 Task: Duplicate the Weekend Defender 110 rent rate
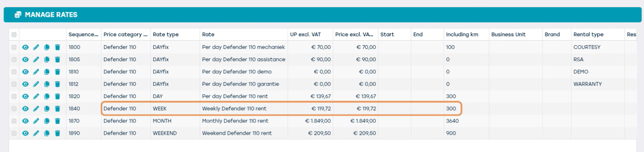47,133
